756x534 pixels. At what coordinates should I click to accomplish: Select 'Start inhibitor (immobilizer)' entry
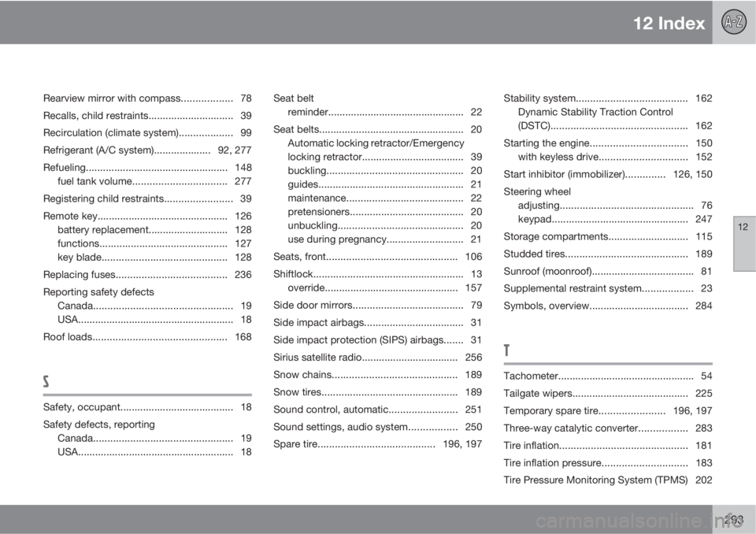(x=608, y=175)
